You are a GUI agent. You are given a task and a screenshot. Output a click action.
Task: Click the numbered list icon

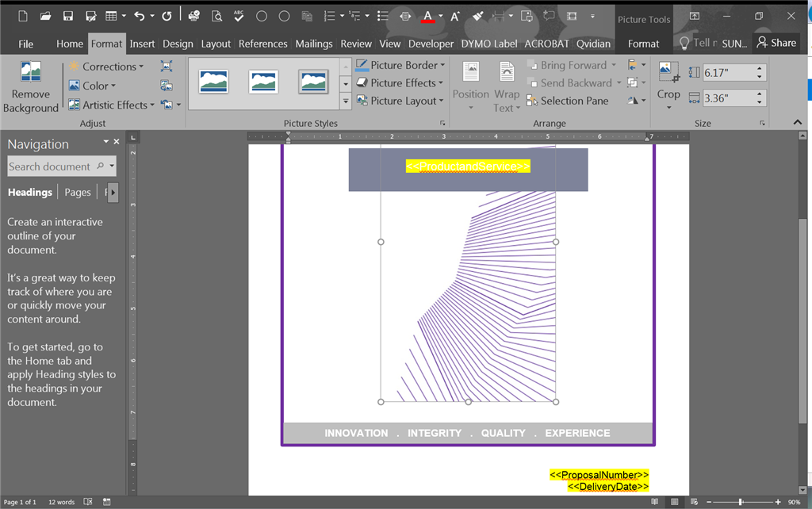click(x=329, y=17)
